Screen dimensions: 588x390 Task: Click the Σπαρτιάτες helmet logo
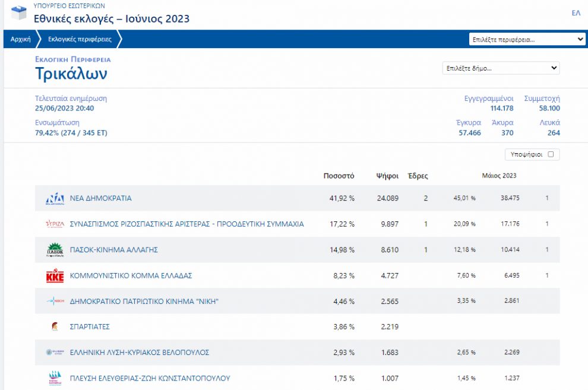55,326
